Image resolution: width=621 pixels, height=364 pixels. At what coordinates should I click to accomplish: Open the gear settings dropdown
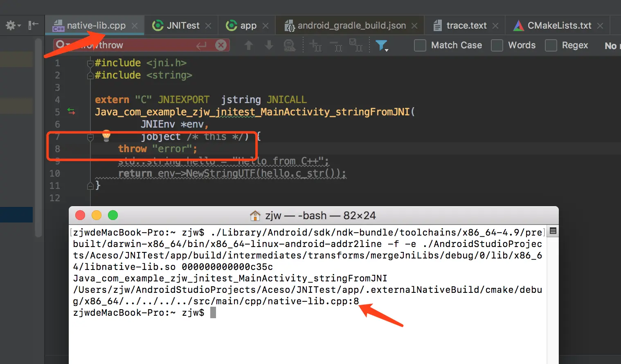tap(13, 25)
